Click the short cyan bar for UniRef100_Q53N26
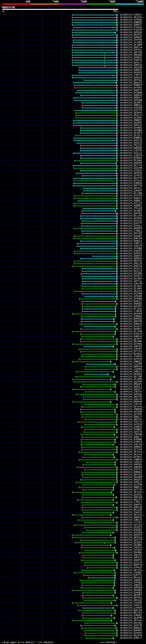 click(96, 374)
